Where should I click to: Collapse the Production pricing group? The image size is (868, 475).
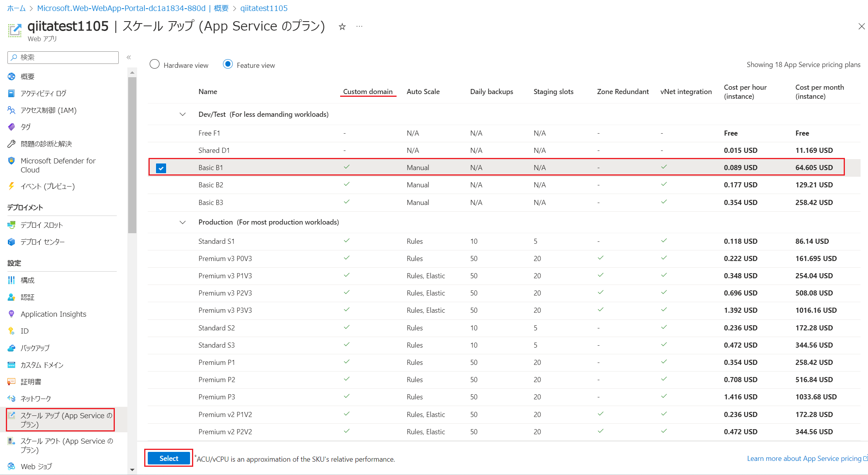tap(183, 222)
